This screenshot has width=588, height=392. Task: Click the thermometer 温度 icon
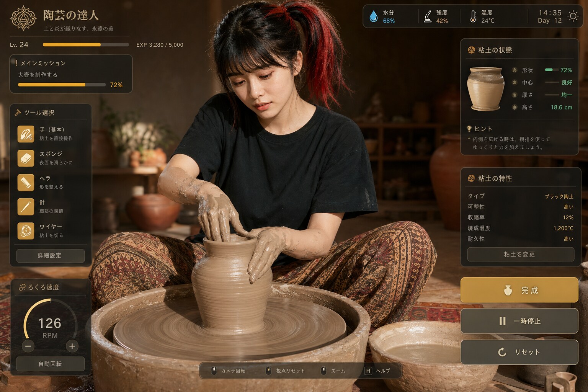pyautogui.click(x=473, y=16)
